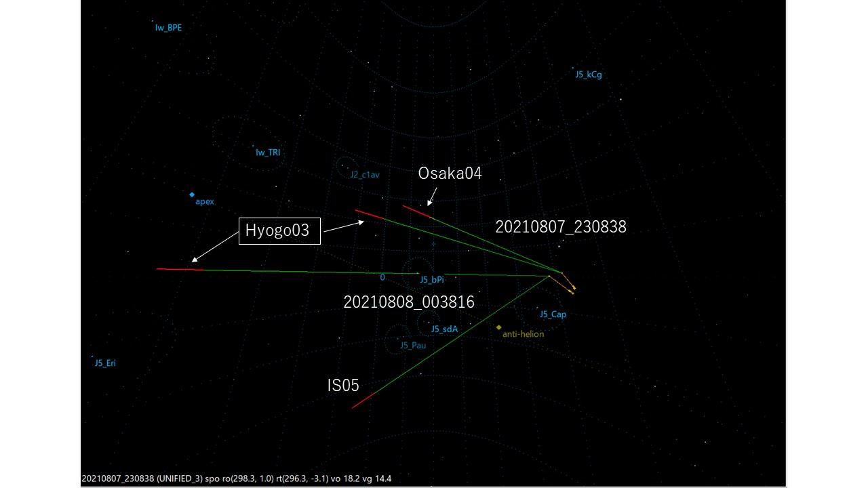The width and height of the screenshot is (868, 488).
Task: Click the orange radiant points cluster
Action: [568, 283]
